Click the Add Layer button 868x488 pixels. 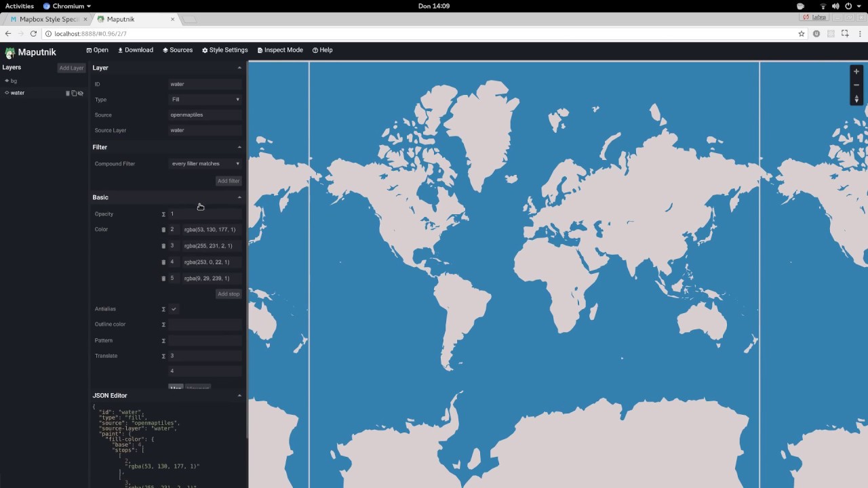click(71, 68)
